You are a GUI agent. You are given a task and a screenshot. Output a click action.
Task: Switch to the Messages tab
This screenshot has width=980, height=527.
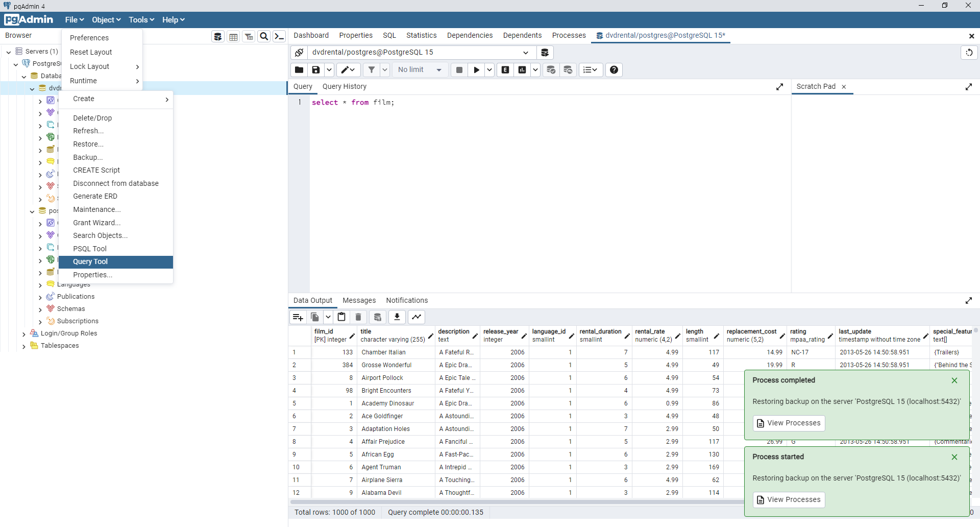coord(359,301)
